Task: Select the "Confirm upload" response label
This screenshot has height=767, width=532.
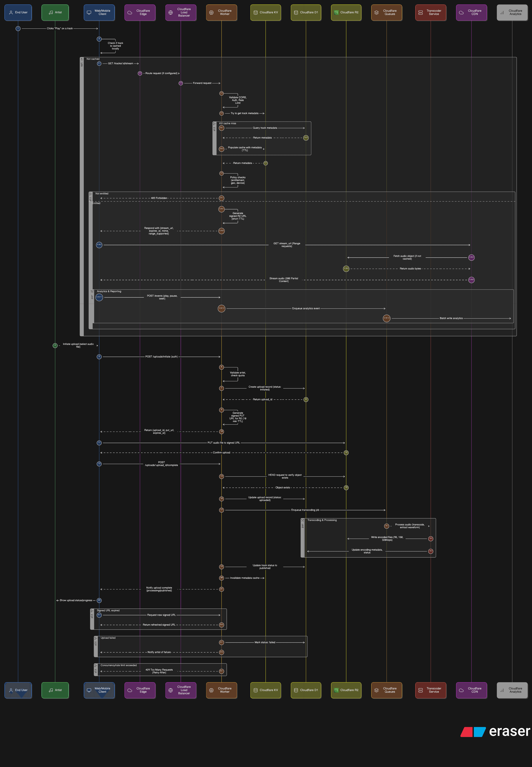Action: coord(221,453)
